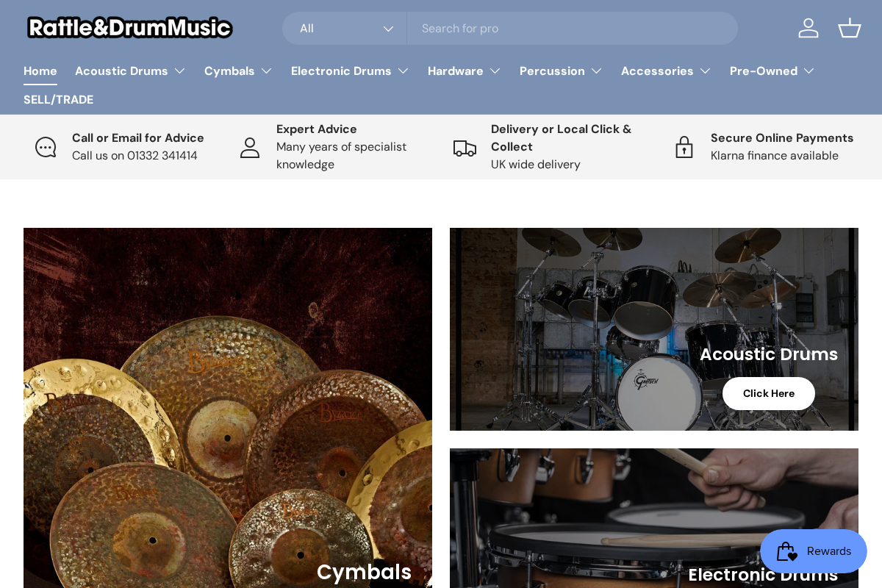Open the shopping cart icon
882x588 pixels.
(850, 28)
